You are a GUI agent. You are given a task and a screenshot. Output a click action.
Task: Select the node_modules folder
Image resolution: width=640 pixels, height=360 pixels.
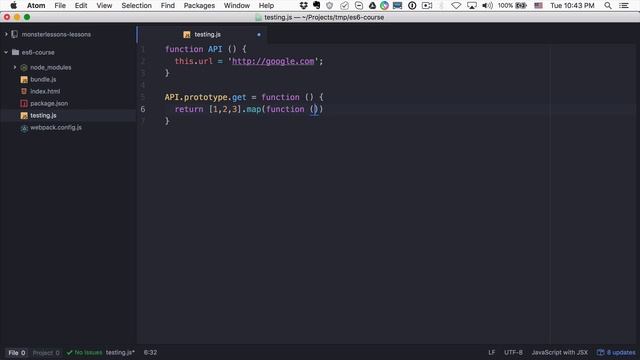pos(51,67)
